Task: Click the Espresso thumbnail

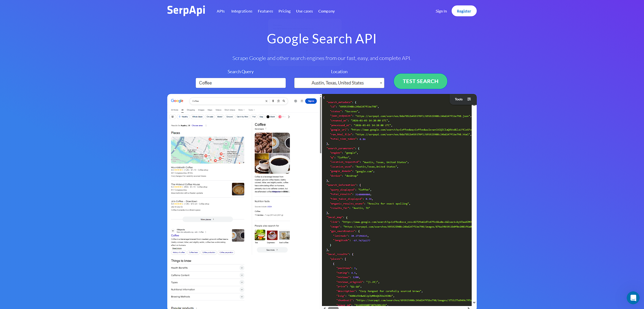Action: [272, 235]
